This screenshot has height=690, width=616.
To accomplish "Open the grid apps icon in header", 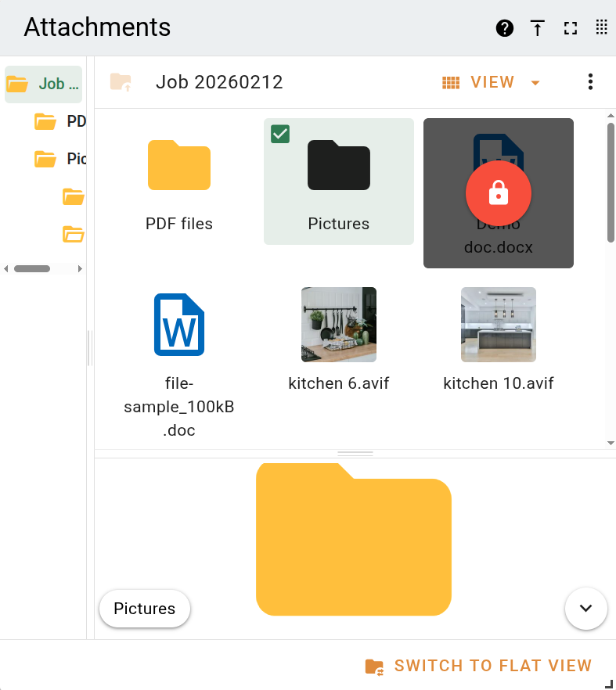I will 601,27.
